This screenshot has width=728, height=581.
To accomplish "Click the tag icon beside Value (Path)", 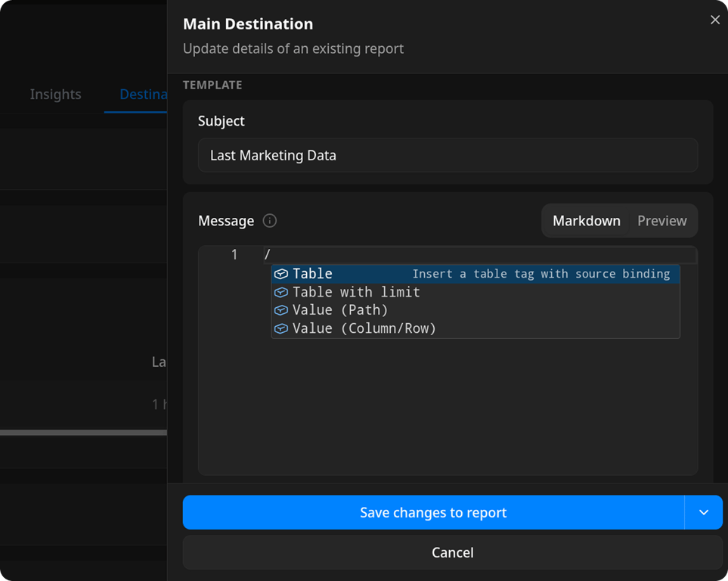I will [x=281, y=310].
